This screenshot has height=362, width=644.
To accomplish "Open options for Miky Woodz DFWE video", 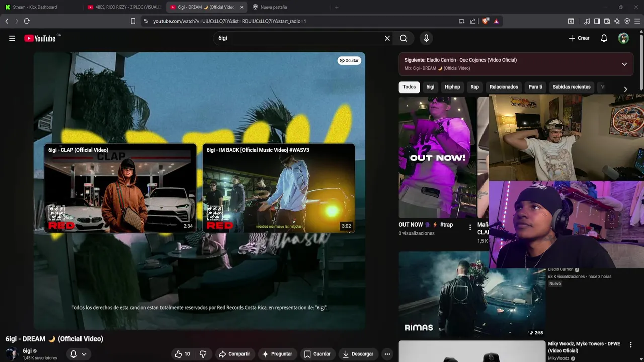I will pyautogui.click(x=631, y=345).
